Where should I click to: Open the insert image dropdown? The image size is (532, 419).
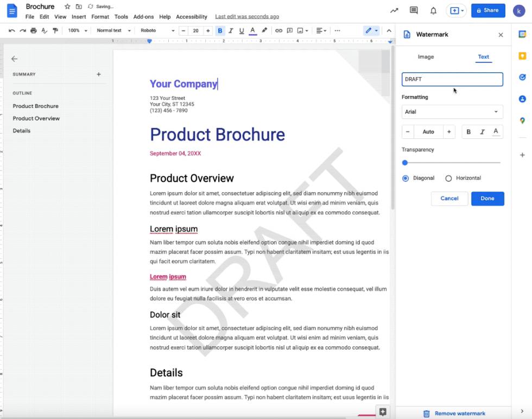click(x=303, y=30)
